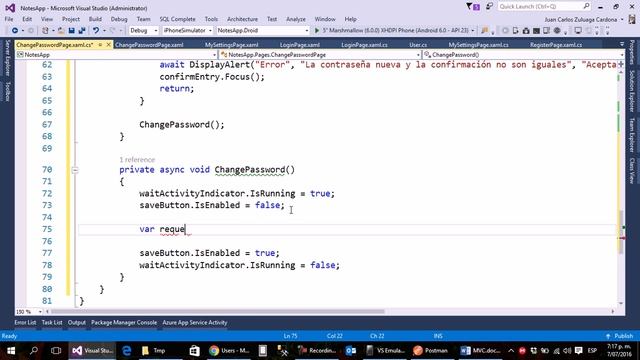Open the Build menu

click(x=95, y=19)
